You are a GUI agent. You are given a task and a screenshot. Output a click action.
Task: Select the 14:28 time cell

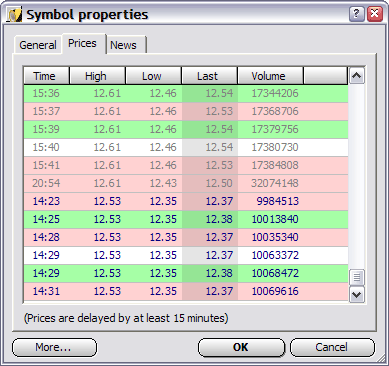coord(46,237)
